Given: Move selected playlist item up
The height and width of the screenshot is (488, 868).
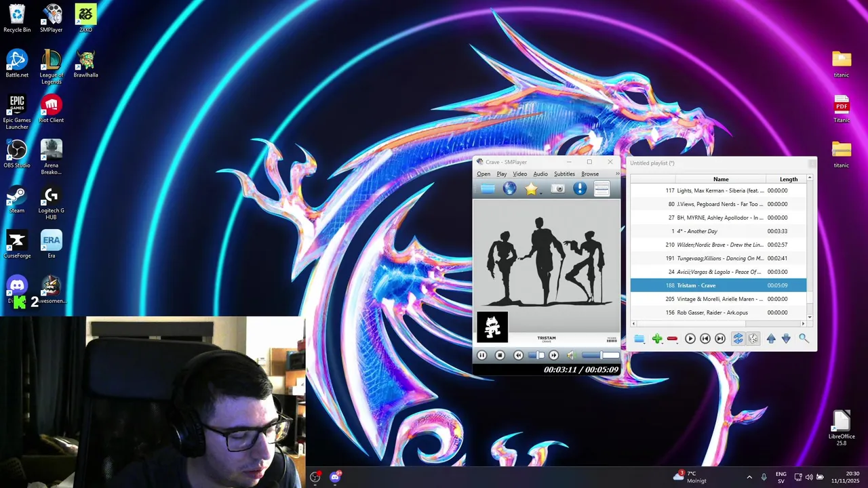Looking at the screenshot, I should click(x=771, y=338).
